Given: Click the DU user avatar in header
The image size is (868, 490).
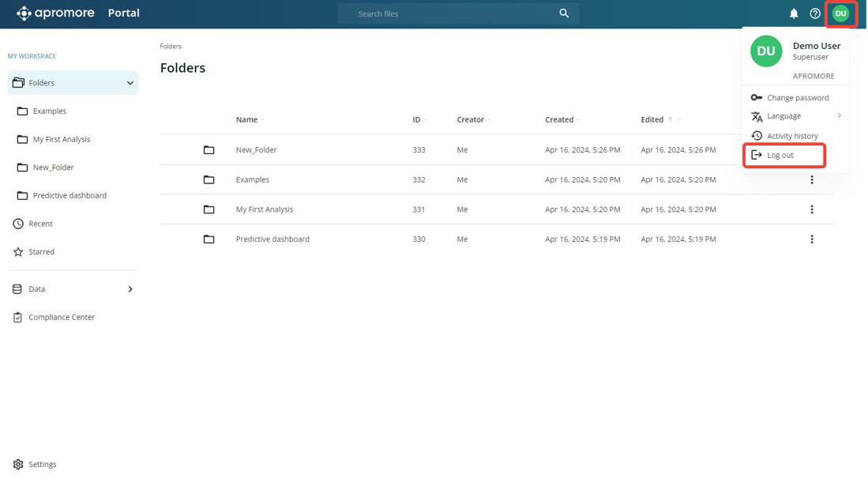Looking at the screenshot, I should pyautogui.click(x=840, y=13).
